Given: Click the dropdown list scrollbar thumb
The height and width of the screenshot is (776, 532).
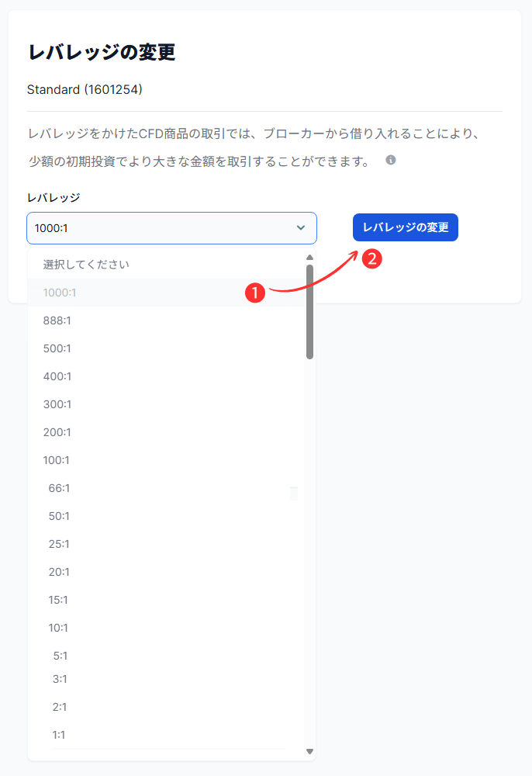Looking at the screenshot, I should [x=309, y=312].
